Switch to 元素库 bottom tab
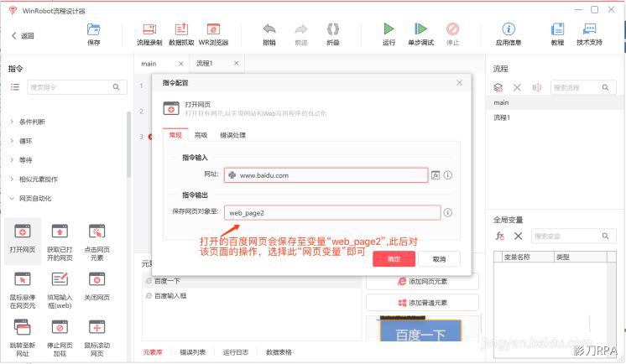 153,352
